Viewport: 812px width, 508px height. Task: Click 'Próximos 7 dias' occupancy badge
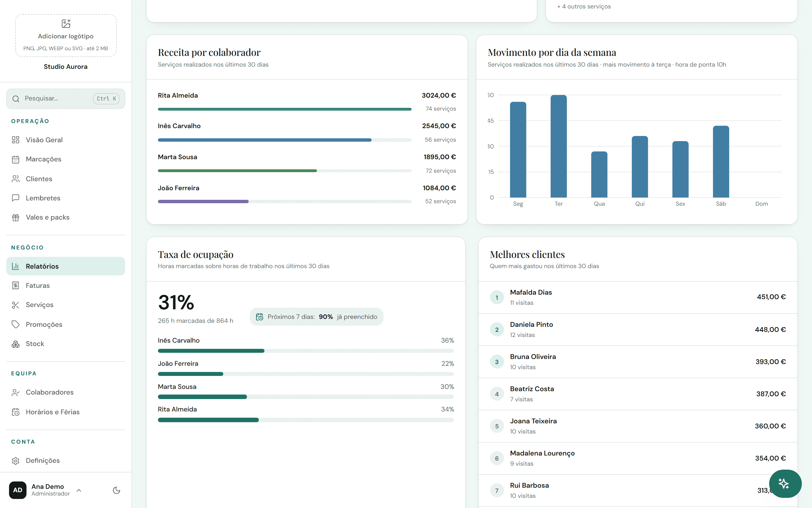click(316, 317)
